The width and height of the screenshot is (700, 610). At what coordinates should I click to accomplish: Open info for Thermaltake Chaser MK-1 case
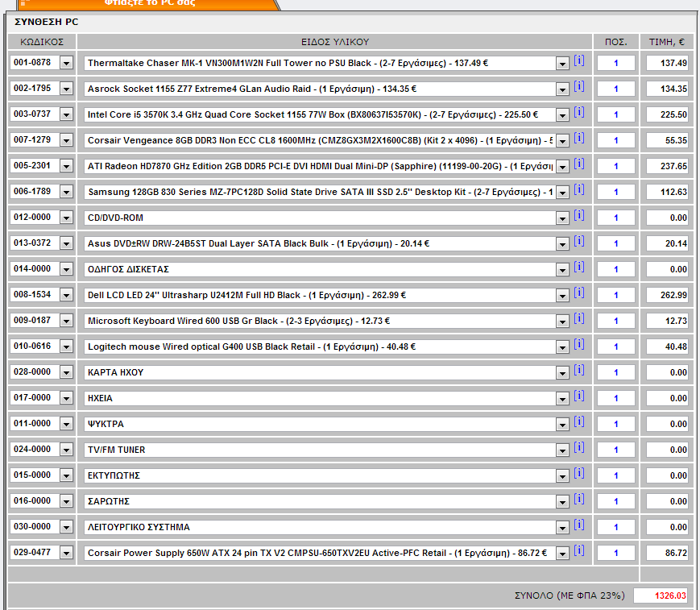[x=579, y=60]
